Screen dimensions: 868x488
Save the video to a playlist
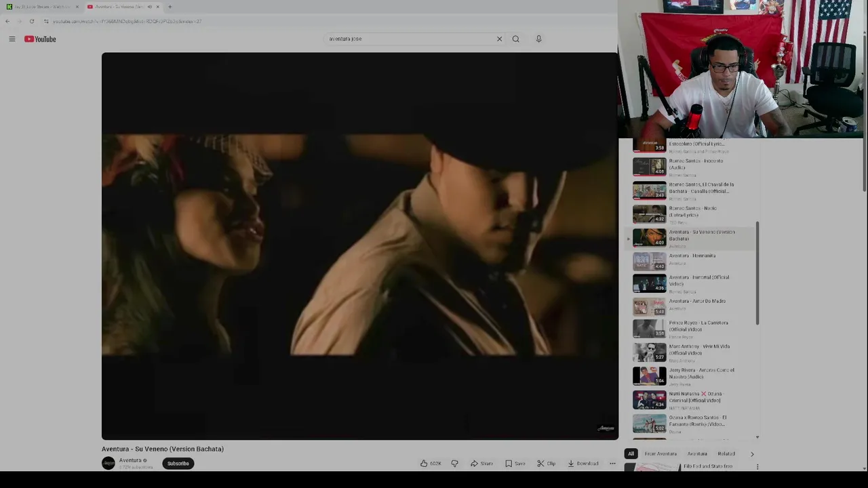pyautogui.click(x=515, y=464)
